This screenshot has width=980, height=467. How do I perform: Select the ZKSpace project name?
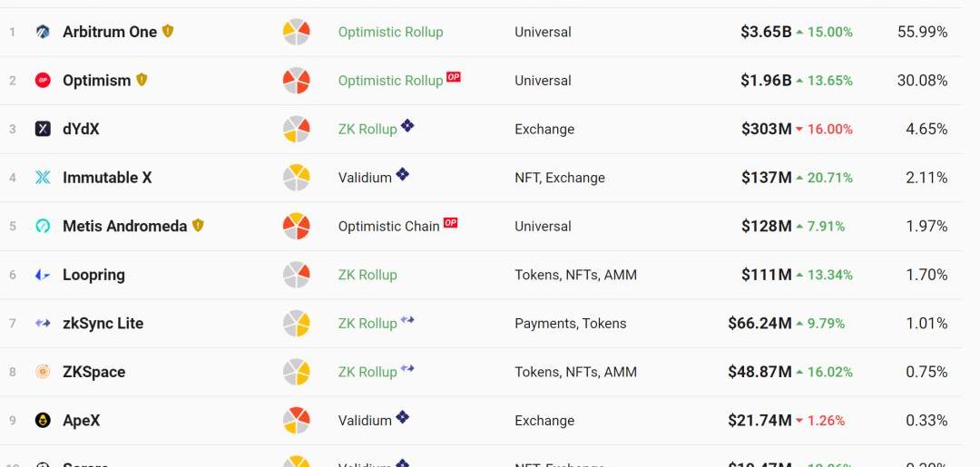tap(93, 372)
